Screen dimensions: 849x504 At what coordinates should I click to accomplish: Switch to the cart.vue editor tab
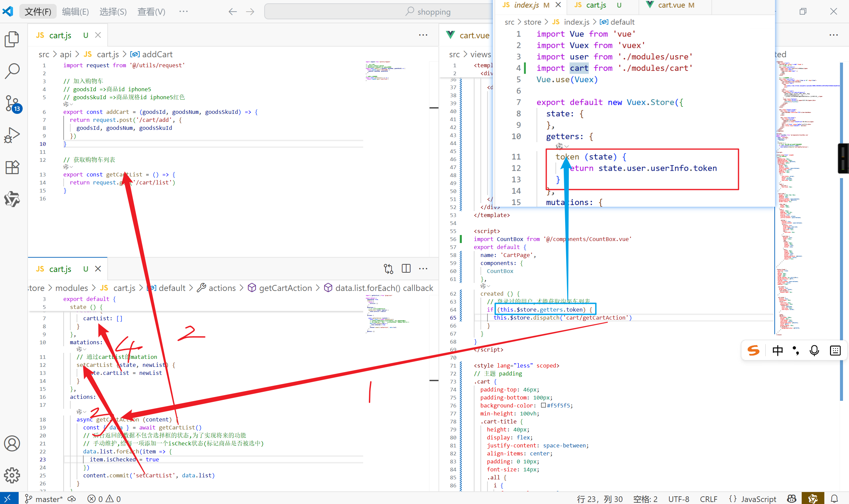[x=474, y=35]
